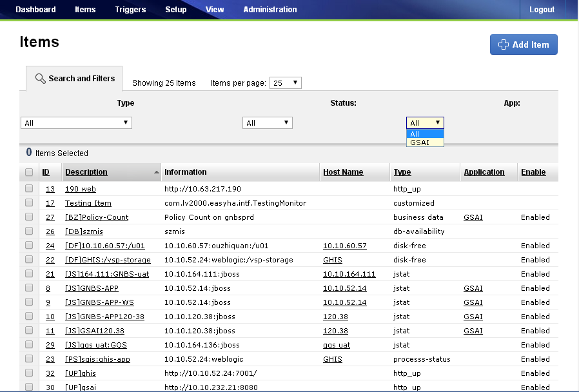This screenshot has height=392, width=579.
Task: Open host 120.38 in the [JS]GSAI120.38 row
Action: pos(336,331)
